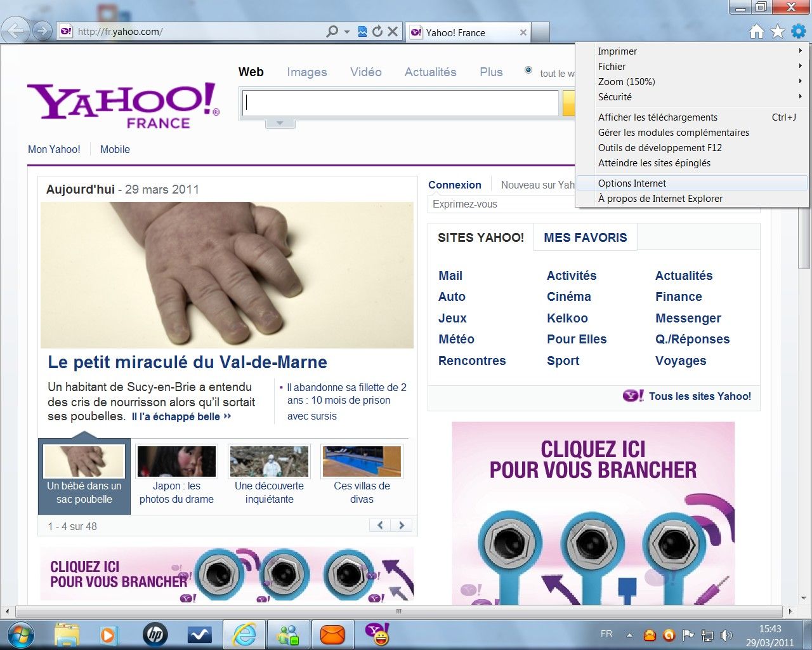Select Outils de développement F12

[x=692, y=147]
